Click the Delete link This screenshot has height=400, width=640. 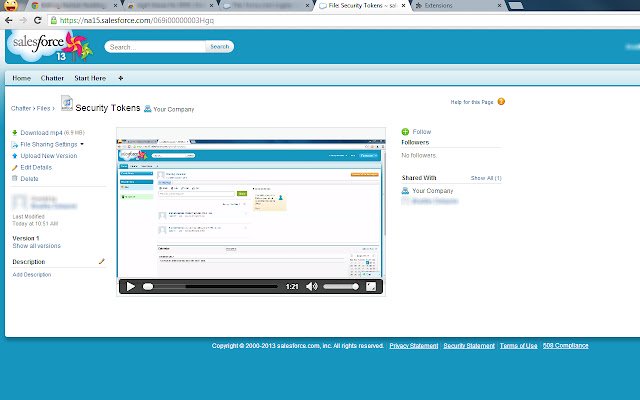coord(29,179)
